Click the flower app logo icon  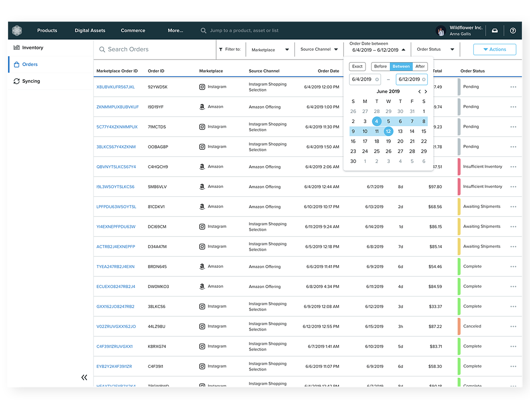click(x=17, y=30)
